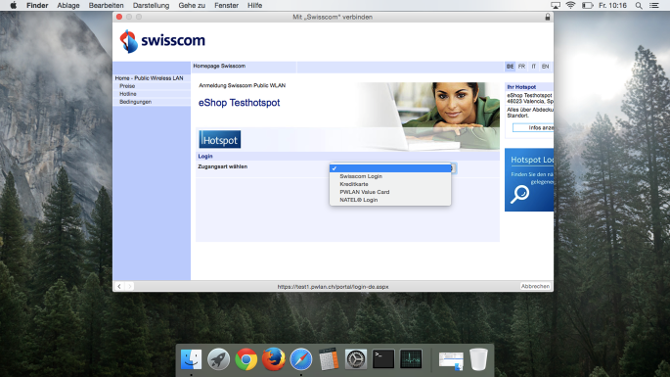Choose NATEL® Login option
Image resolution: width=670 pixels, height=377 pixels.
pyautogui.click(x=390, y=200)
